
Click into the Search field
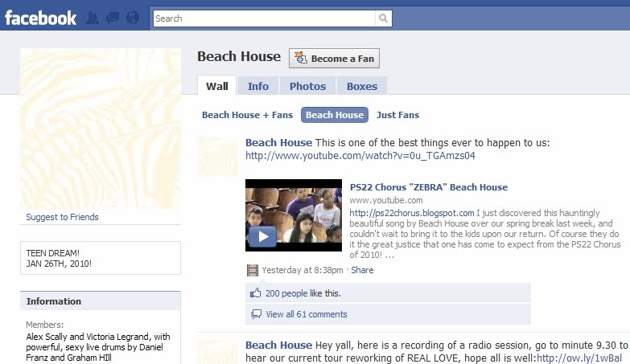264,18
